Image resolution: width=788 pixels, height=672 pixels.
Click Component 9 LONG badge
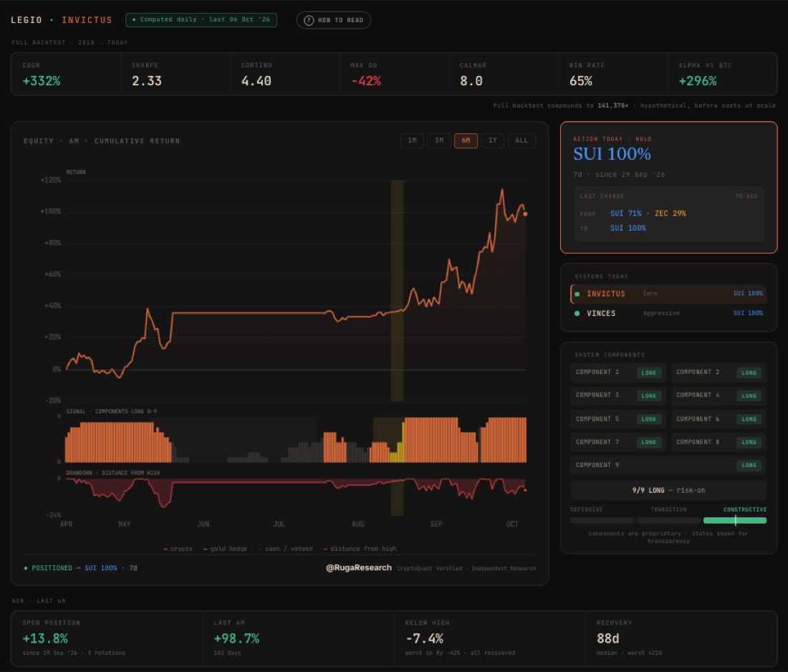click(x=749, y=465)
